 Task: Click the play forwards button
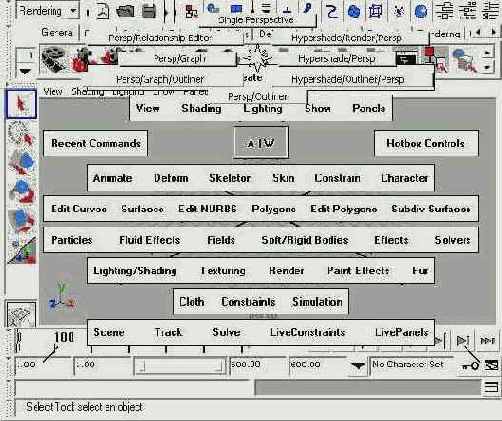click(x=463, y=340)
